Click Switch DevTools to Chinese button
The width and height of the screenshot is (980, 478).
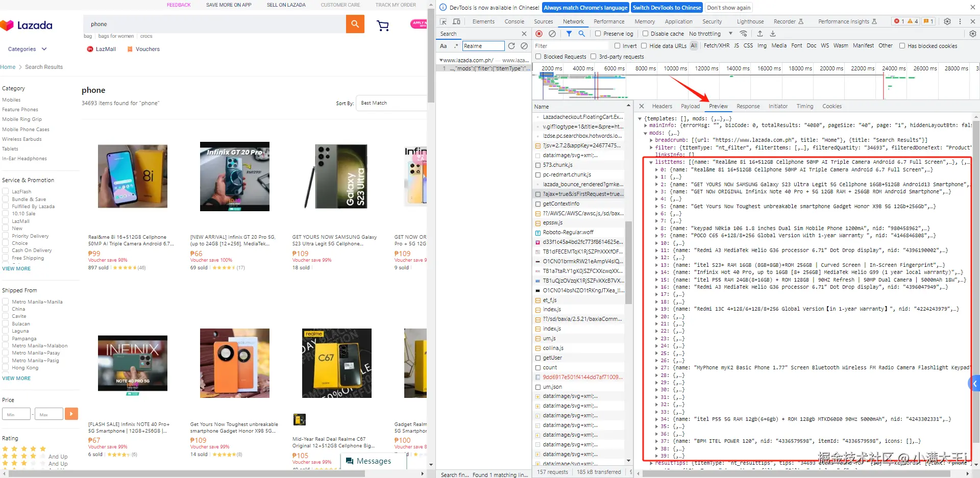point(667,8)
